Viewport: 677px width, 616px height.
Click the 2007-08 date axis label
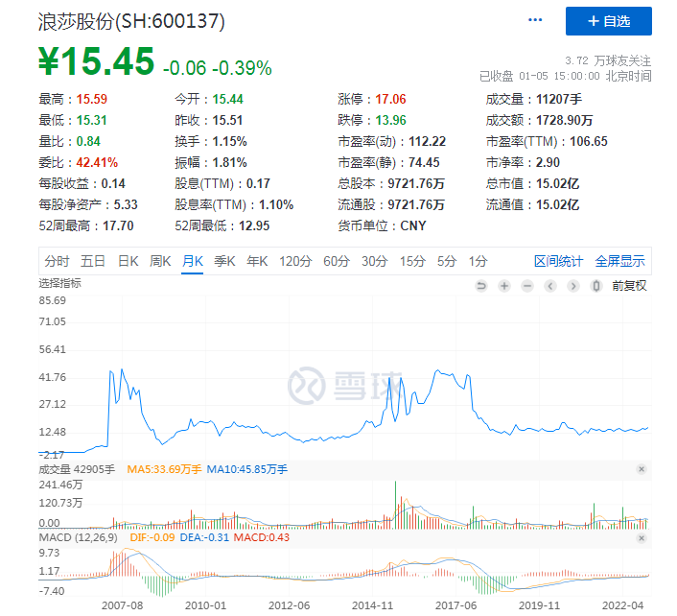122,606
